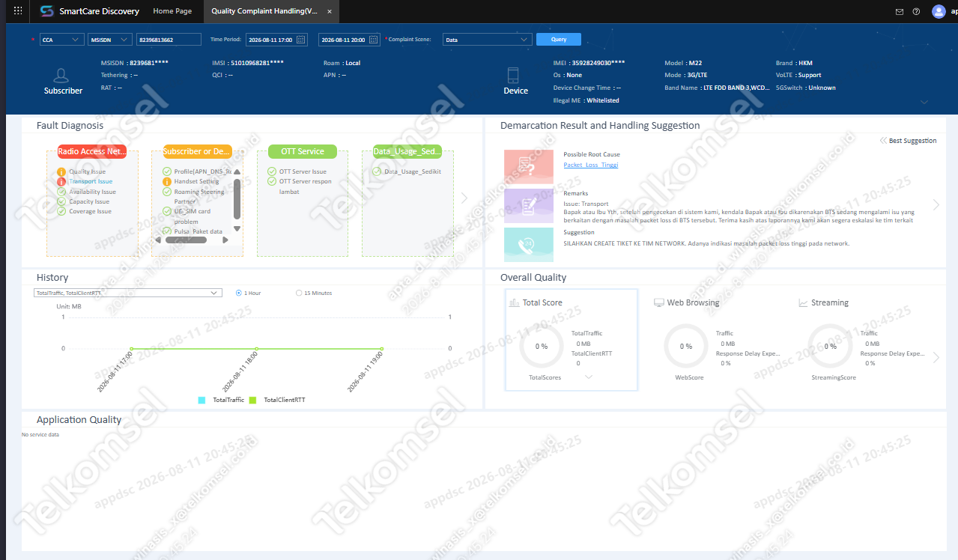Screen dimensions: 958x560
Task: Toggle TotalClientRTT legend series
Action: pos(277,401)
